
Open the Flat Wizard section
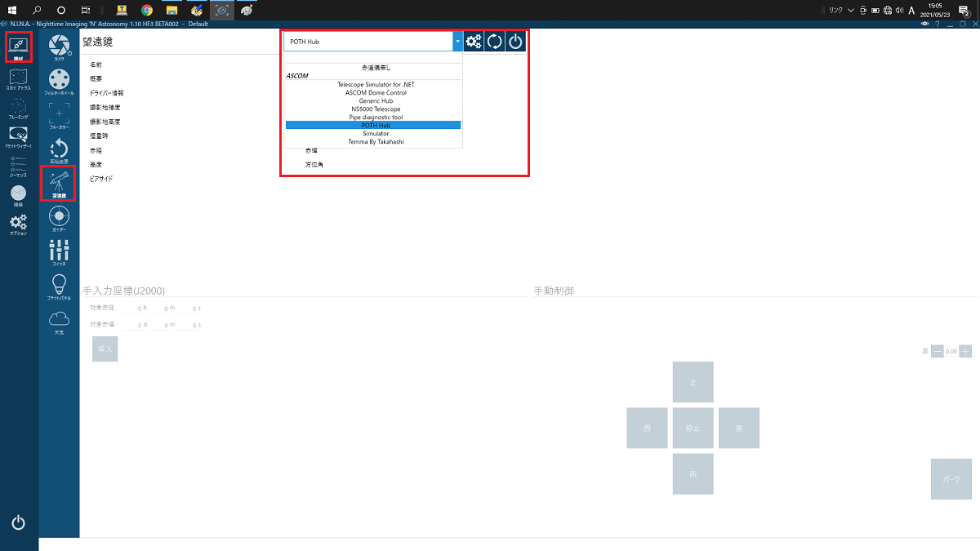pos(18,138)
